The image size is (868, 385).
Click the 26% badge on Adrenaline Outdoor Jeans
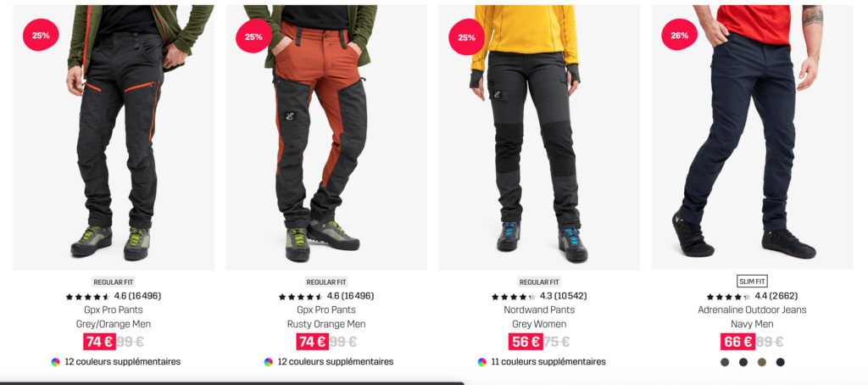click(679, 36)
